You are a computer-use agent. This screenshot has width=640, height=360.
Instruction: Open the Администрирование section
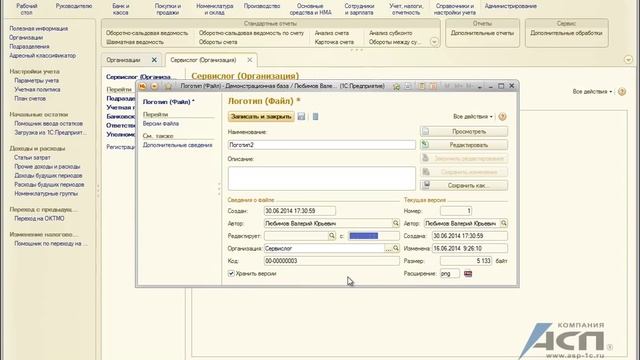tap(511, 6)
